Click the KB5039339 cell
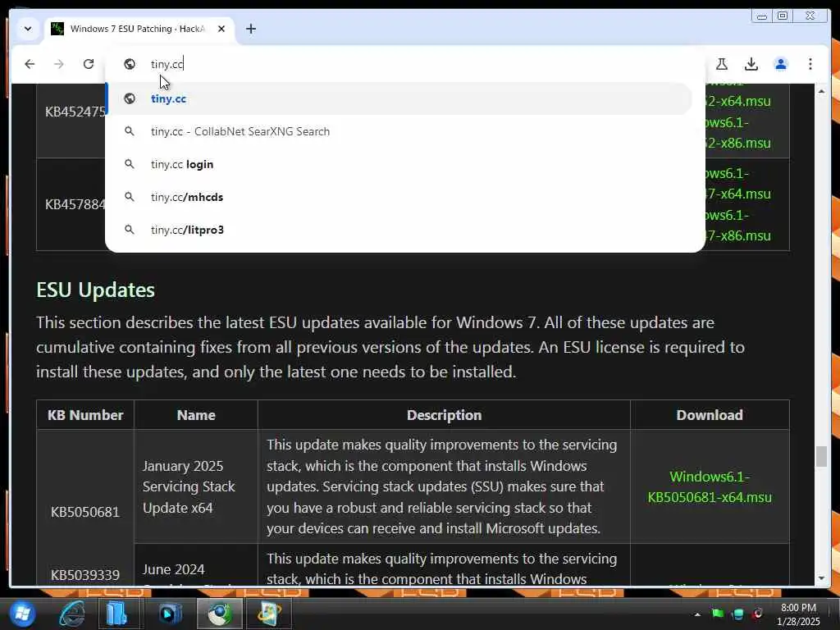 pyautogui.click(x=85, y=574)
